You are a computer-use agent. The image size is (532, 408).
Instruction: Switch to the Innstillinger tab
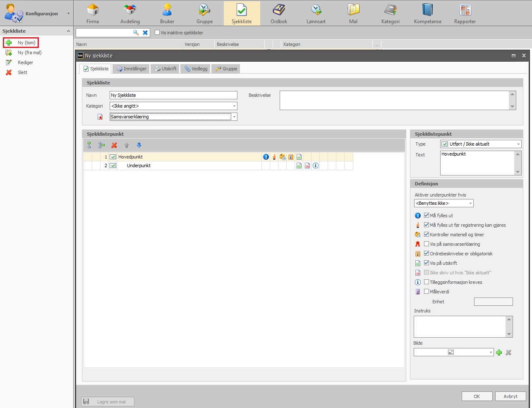point(132,69)
